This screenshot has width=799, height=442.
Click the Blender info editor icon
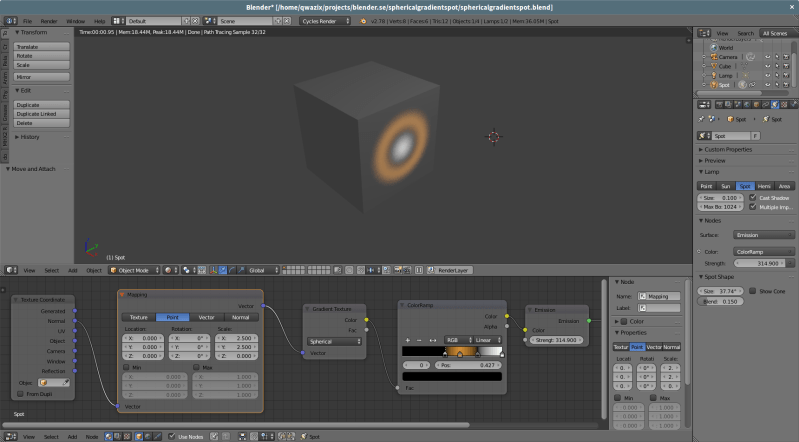click(x=10, y=21)
